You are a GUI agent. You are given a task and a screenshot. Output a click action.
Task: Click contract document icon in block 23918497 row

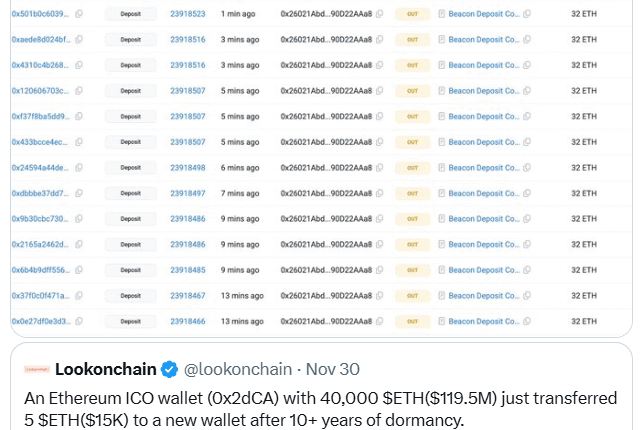[x=442, y=193]
